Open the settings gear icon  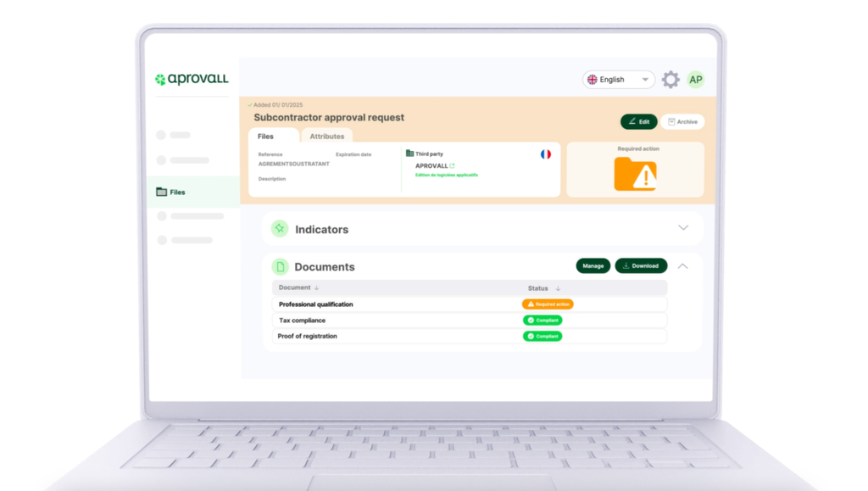[670, 80]
